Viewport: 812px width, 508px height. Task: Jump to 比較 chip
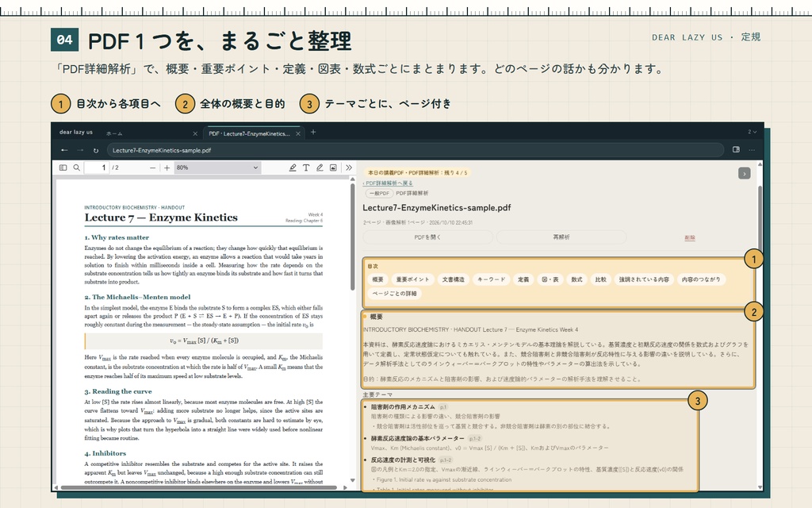click(x=601, y=279)
